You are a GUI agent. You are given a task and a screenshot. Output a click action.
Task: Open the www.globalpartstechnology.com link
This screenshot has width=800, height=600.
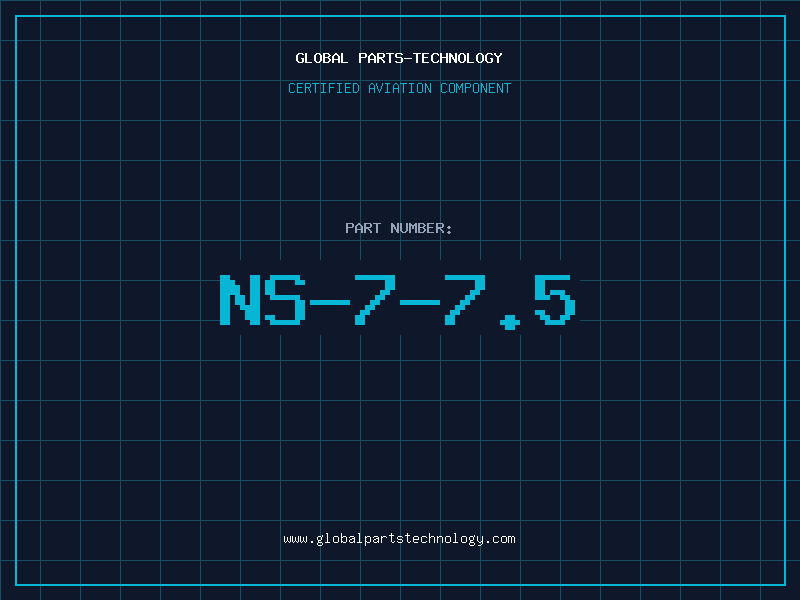click(399, 539)
